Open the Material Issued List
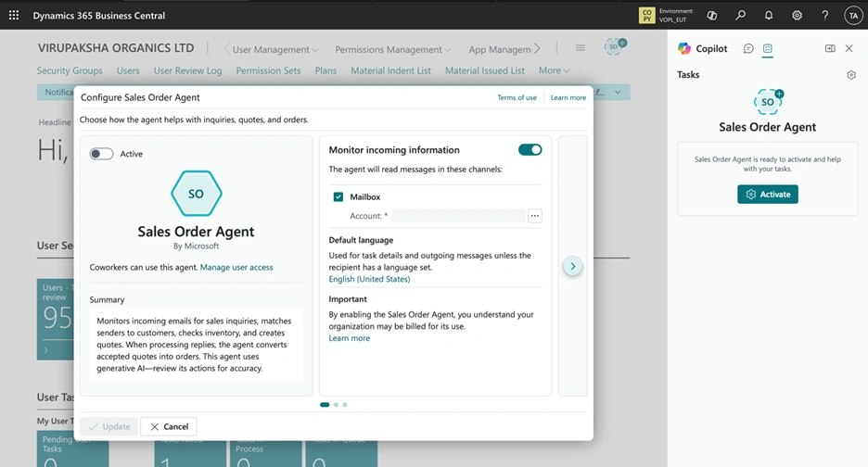This screenshot has width=868, height=467. (485, 70)
